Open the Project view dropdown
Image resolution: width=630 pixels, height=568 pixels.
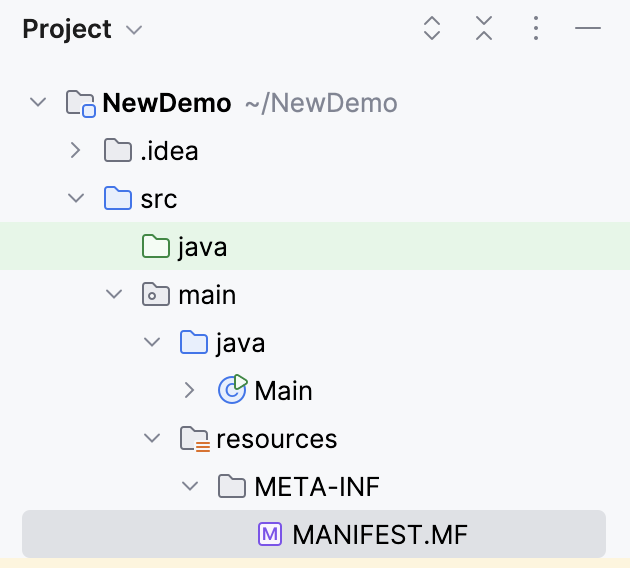coord(134,30)
